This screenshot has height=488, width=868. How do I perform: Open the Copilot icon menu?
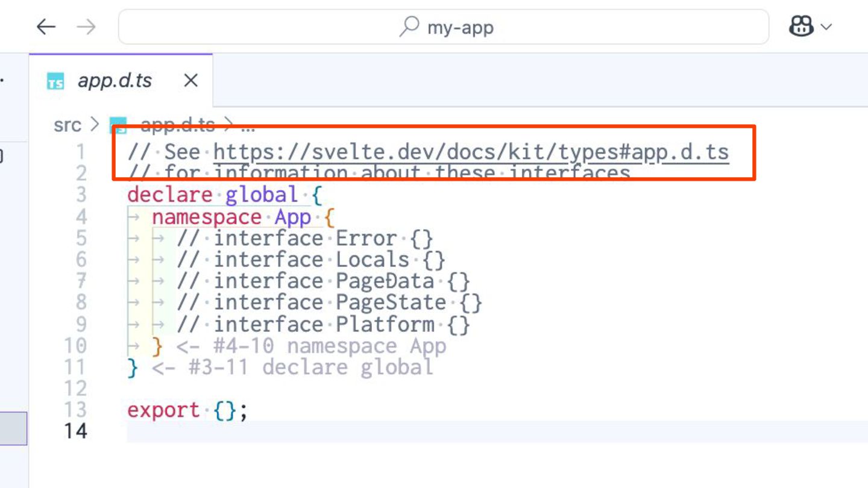coord(801,27)
